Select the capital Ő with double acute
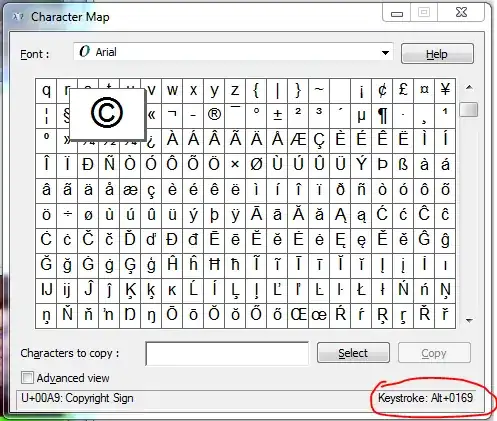This screenshot has width=497, height=421. pos(256,315)
